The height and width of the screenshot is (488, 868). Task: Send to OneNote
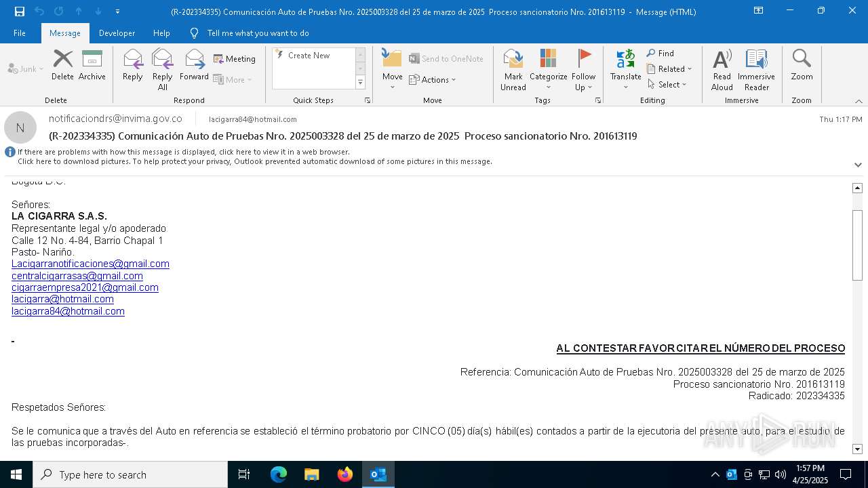(446, 59)
